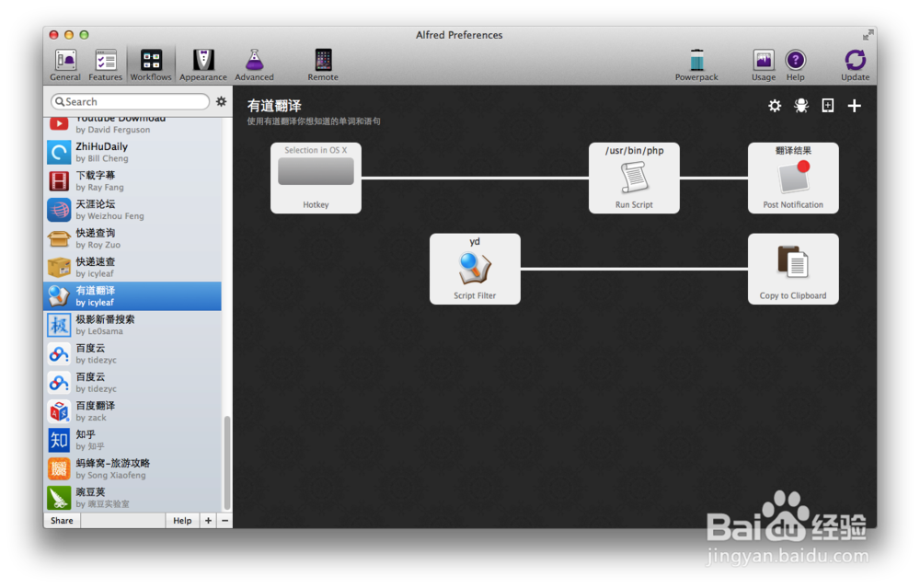The image size is (920, 588).
Task: Select the 蚂蜂窝-旅游攻略 workflow
Action: point(133,468)
